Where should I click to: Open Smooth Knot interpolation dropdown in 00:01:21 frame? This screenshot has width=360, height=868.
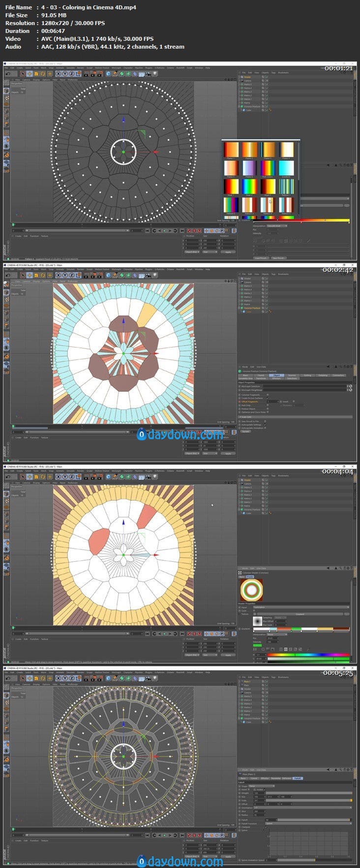277,226
